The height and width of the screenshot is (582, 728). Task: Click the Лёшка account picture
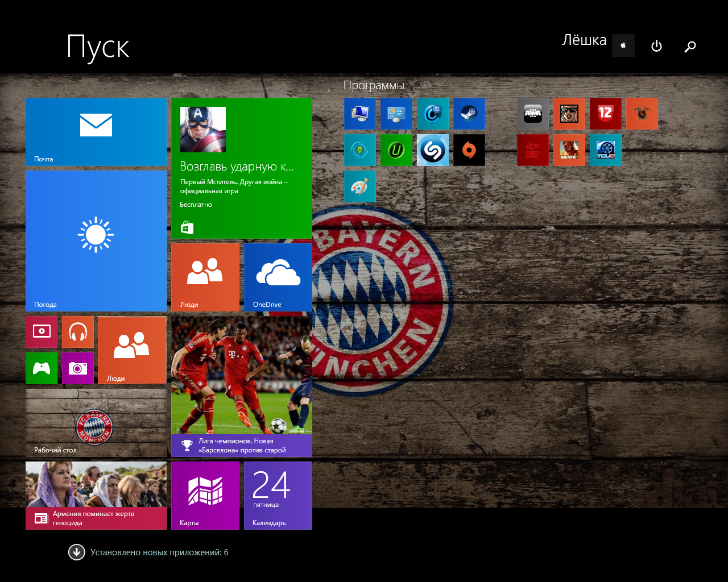623,45
